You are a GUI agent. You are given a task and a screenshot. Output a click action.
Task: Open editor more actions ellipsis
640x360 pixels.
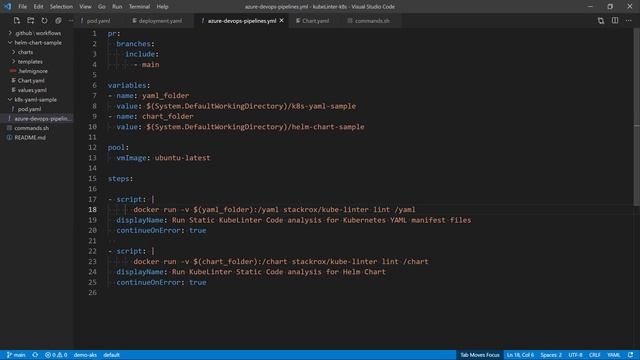point(629,20)
